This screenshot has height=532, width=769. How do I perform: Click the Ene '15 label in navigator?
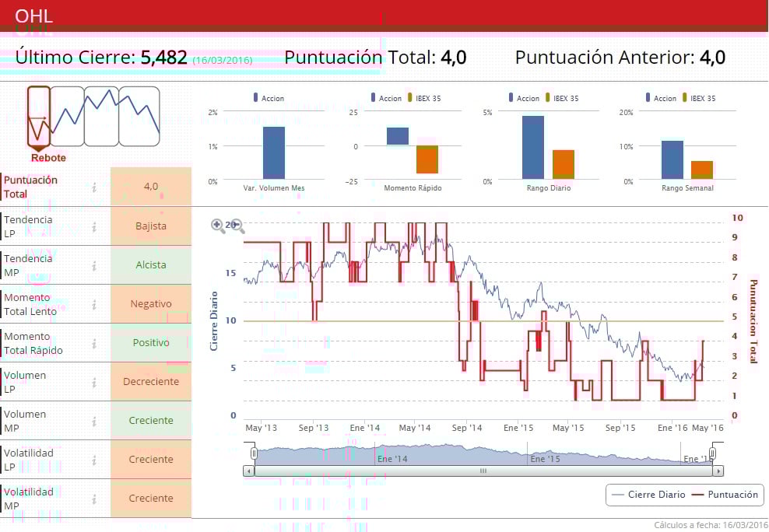pyautogui.click(x=545, y=459)
